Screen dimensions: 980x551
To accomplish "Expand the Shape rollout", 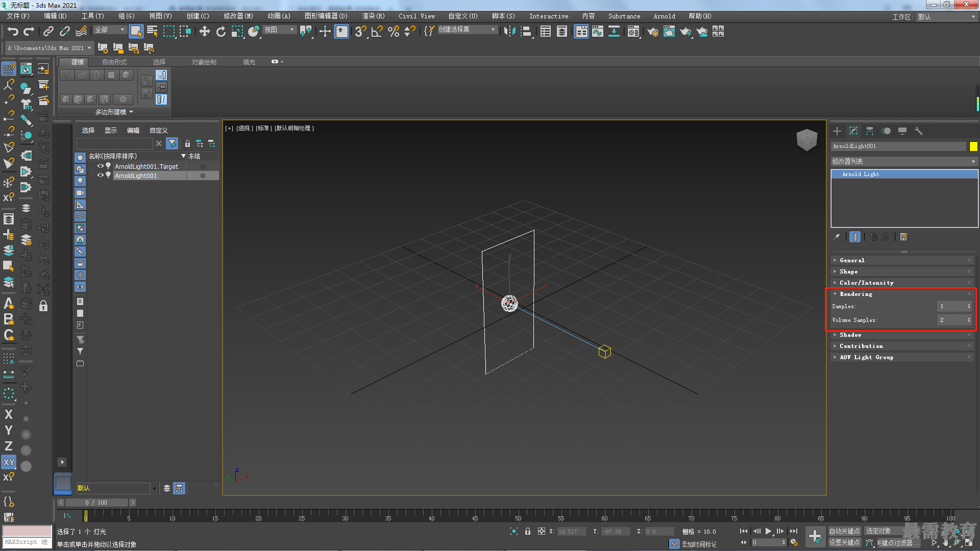I will (x=902, y=271).
